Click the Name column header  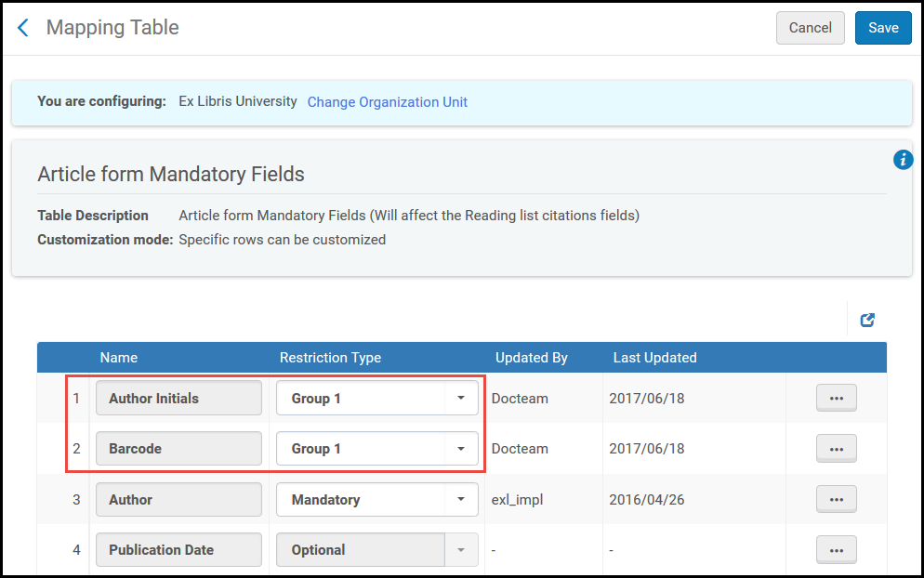(118, 358)
